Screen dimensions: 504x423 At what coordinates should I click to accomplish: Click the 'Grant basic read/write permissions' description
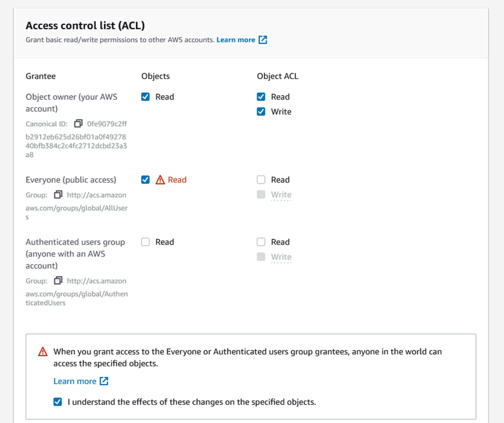coord(120,40)
